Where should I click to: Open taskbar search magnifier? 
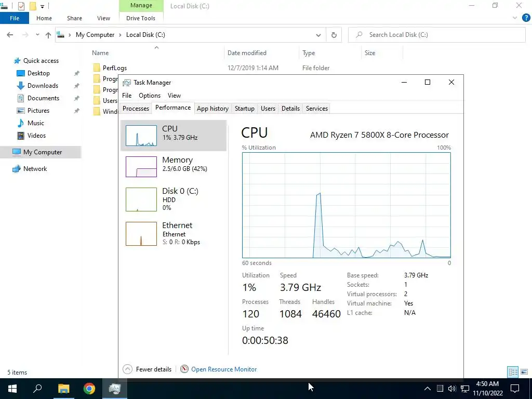click(x=37, y=389)
